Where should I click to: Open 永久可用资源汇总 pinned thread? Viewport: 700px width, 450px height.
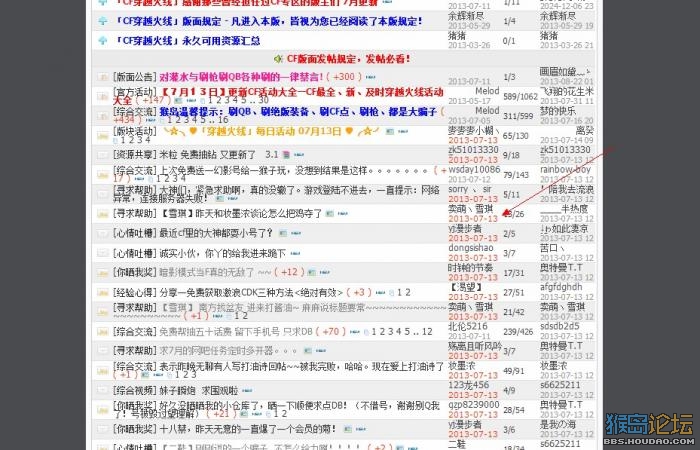tap(187, 41)
